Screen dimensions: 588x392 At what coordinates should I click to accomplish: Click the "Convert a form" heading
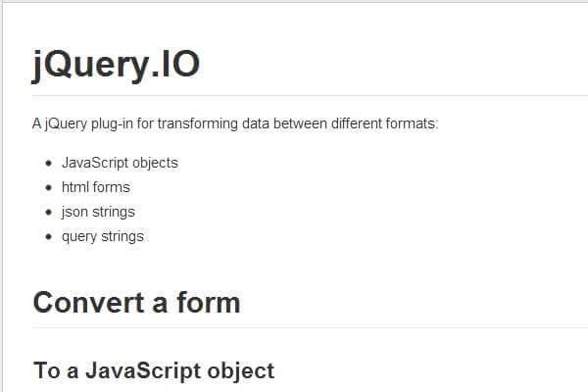(136, 302)
